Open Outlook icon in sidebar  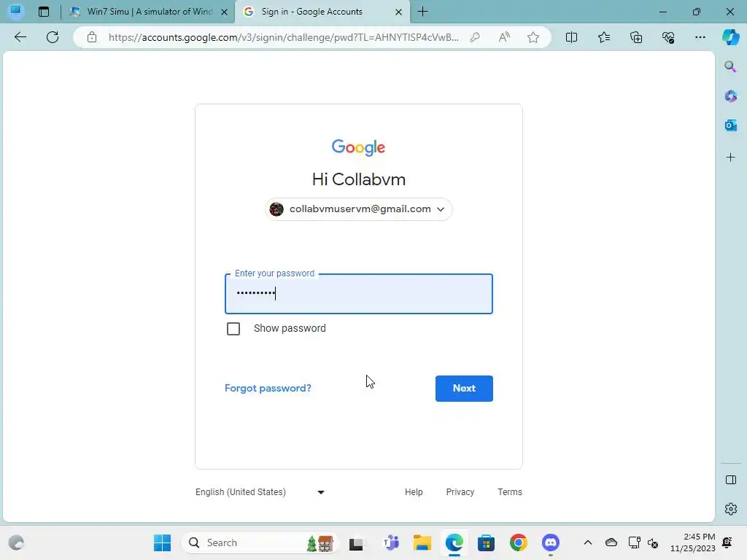click(730, 125)
